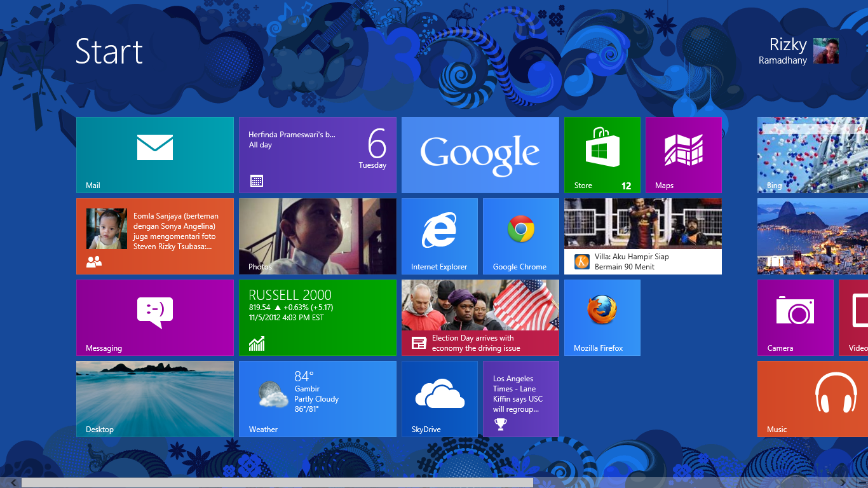Launch the Camera tile
The height and width of the screenshot is (488, 868).
pyautogui.click(x=795, y=318)
